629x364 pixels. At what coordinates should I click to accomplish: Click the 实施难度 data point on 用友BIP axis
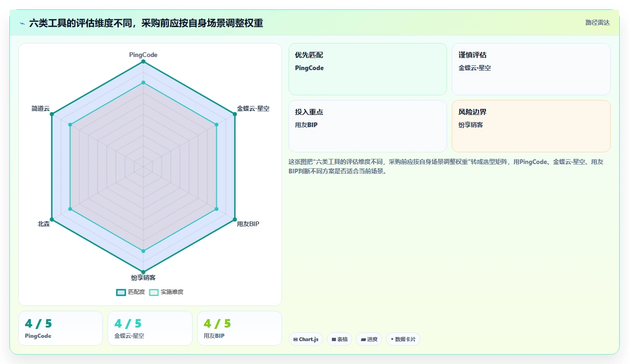point(217,209)
